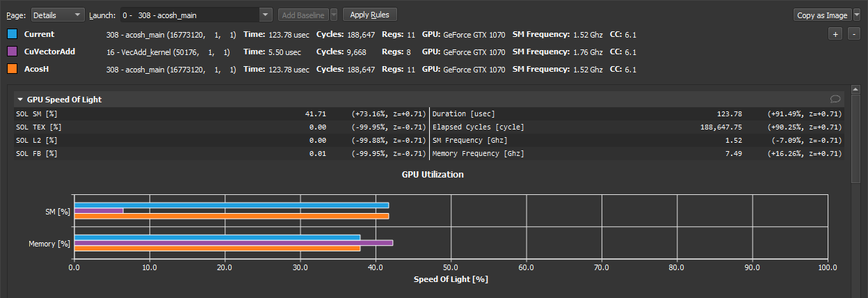Open the Launch dropdown for acosh_main
The width and height of the screenshot is (868, 298).
tap(266, 15)
